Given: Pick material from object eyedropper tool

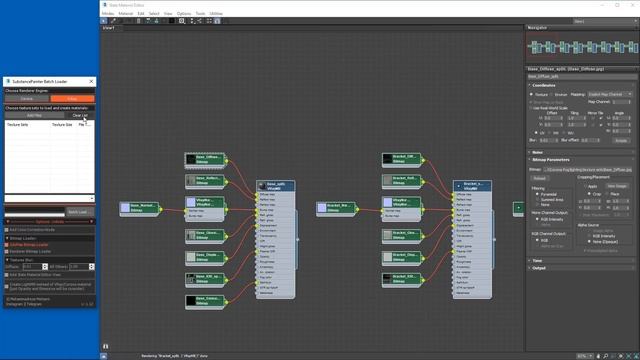Looking at the screenshot, I should [x=113, y=20].
